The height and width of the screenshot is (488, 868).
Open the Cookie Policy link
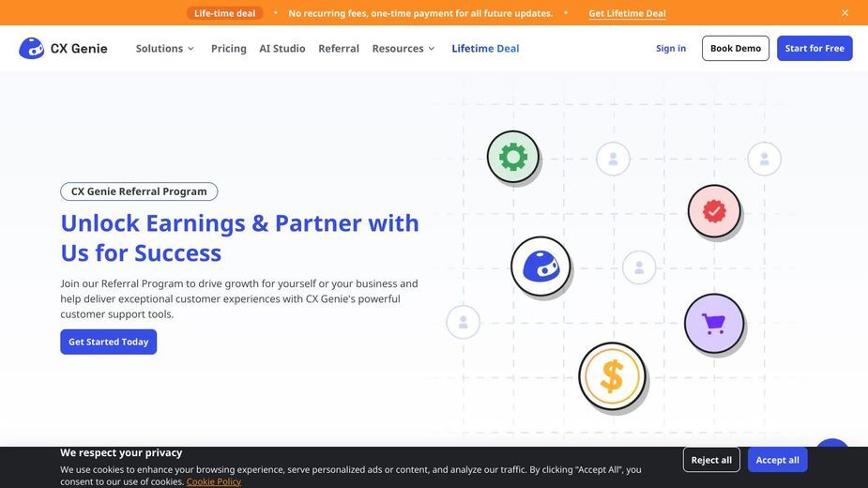click(214, 482)
